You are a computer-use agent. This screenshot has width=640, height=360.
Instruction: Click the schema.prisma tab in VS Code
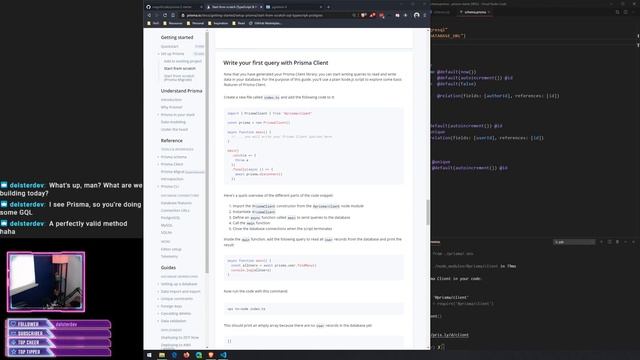click(x=475, y=12)
